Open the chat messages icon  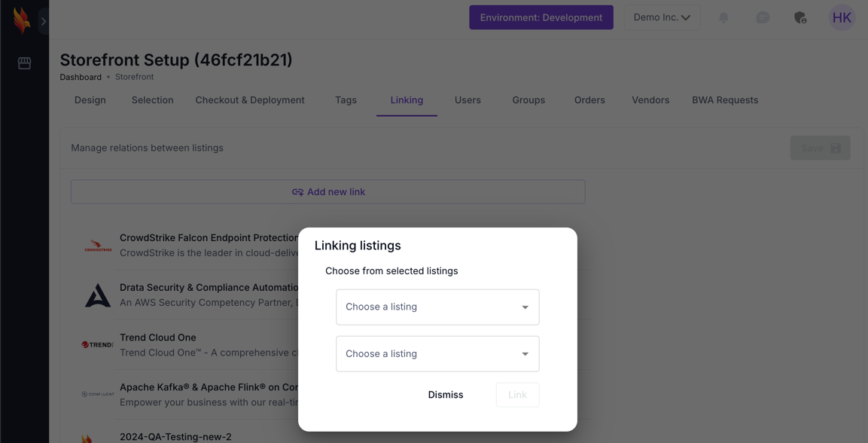pyautogui.click(x=762, y=17)
